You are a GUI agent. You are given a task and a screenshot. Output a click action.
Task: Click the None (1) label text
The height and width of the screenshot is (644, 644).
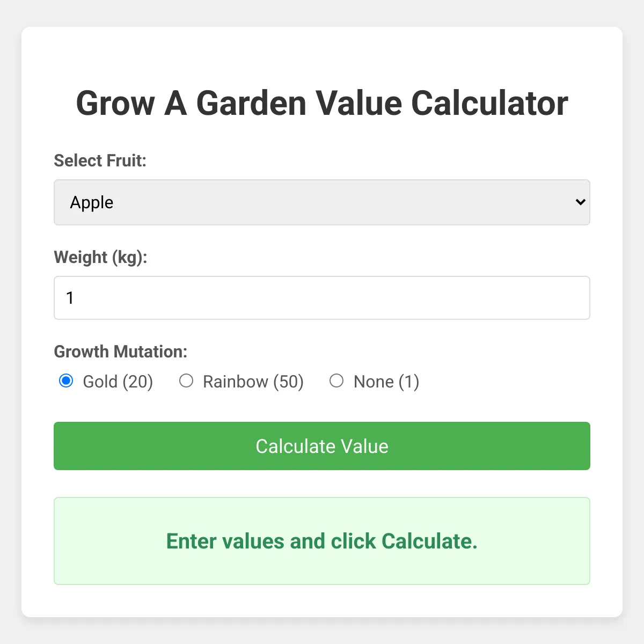(x=386, y=382)
